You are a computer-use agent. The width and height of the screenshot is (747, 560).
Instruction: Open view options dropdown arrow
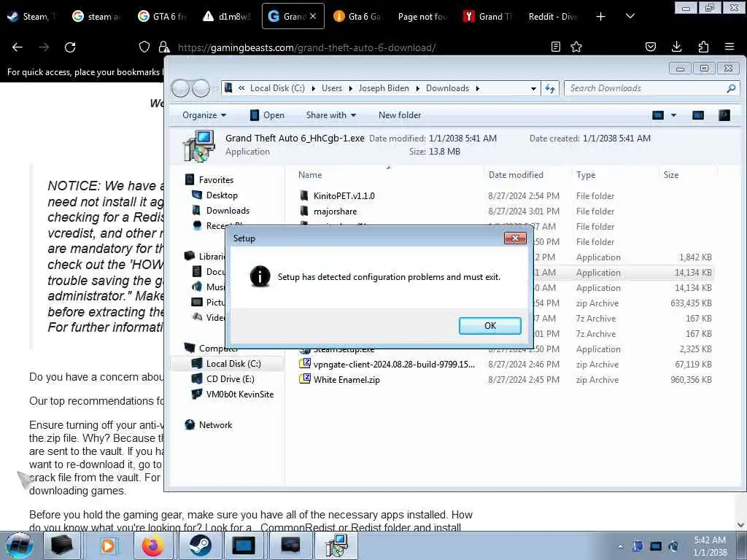pyautogui.click(x=673, y=115)
